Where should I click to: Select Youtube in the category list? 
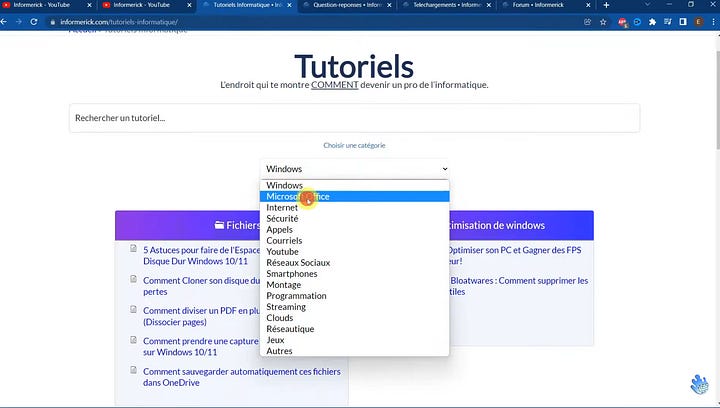pos(354,252)
